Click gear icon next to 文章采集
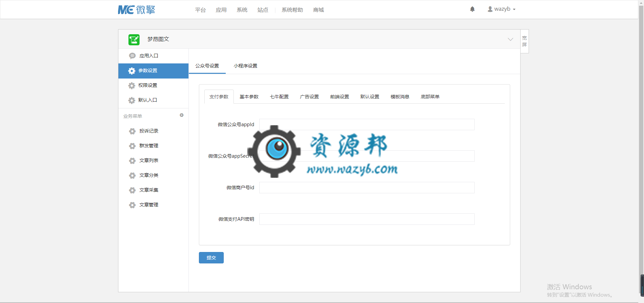Image resolution: width=644 pixels, height=303 pixels. [132, 190]
